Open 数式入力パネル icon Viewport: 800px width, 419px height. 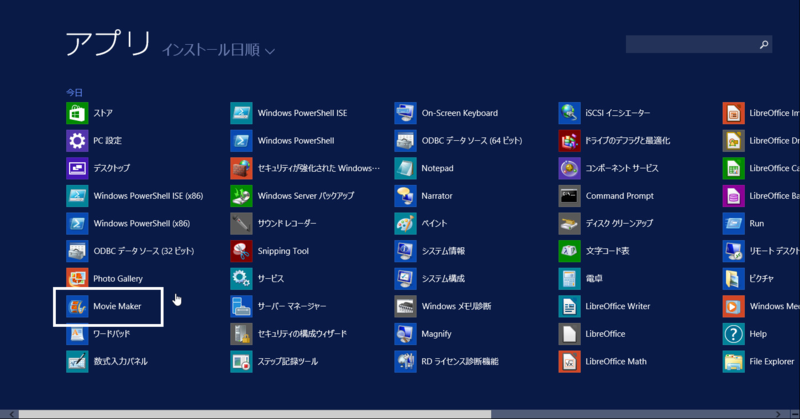pyautogui.click(x=77, y=361)
